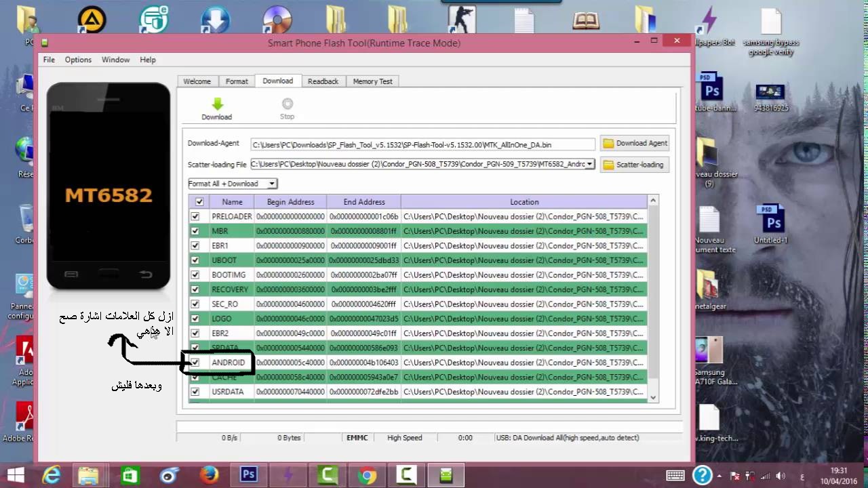Switch to the Welcome tab
The image size is (868, 488).
[x=197, y=81]
